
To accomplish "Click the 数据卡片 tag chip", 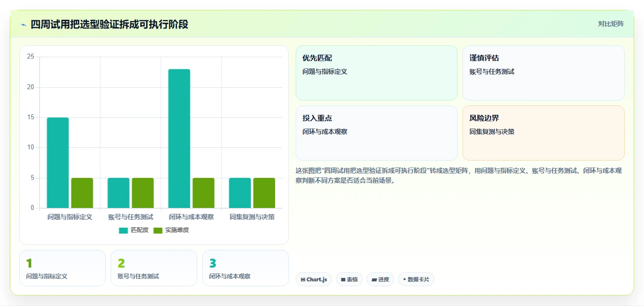I will coord(416,279).
